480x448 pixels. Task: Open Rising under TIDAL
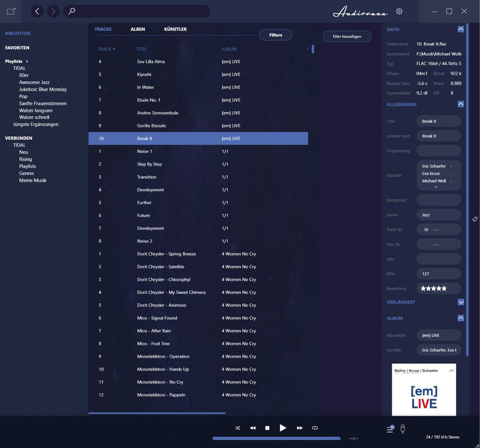tap(25, 159)
